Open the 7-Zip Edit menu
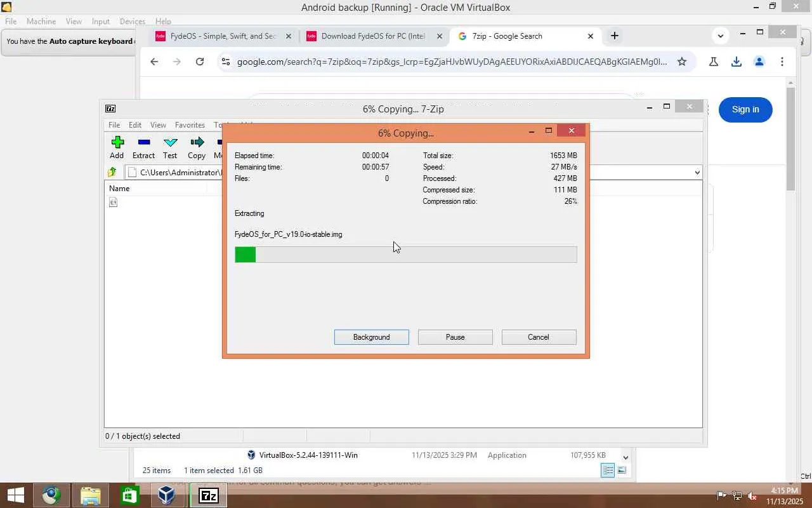 tap(135, 125)
